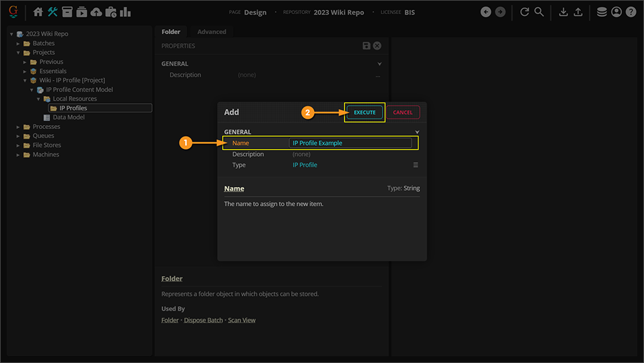The image size is (644, 363).
Task: Select the Folder tab
Action: 171,32
